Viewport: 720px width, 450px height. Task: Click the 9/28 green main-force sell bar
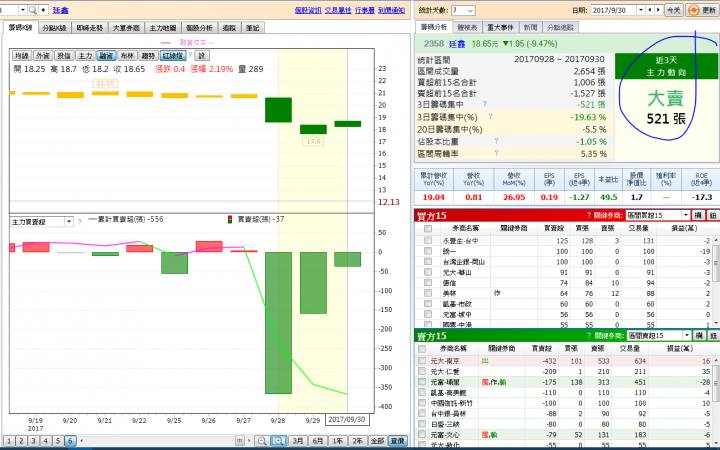tap(278, 323)
